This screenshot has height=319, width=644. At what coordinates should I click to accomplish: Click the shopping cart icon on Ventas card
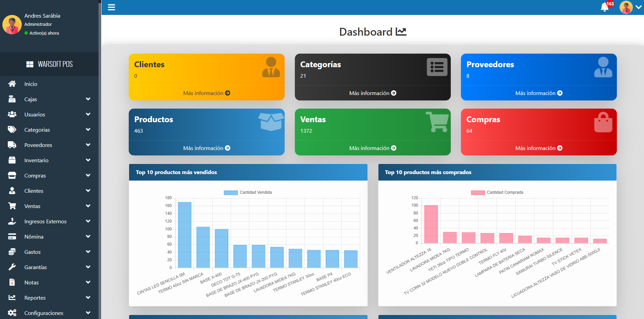[x=437, y=122]
